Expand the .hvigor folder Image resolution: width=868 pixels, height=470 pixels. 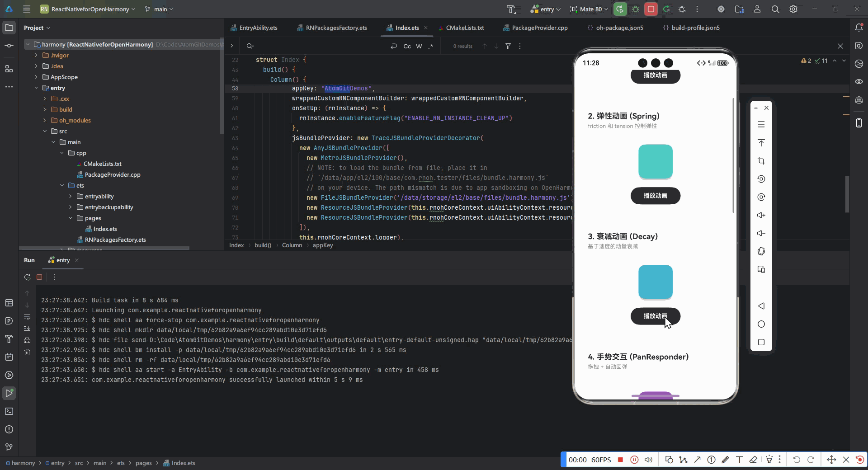pos(36,55)
